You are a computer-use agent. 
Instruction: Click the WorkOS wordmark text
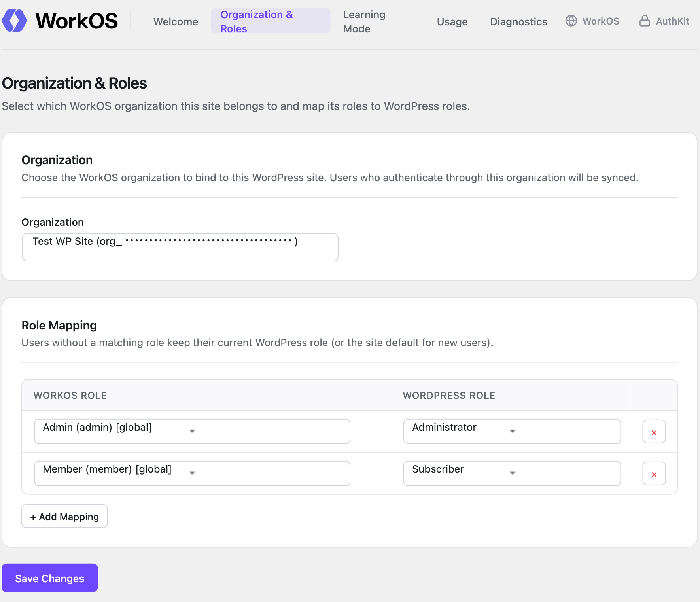77,21
